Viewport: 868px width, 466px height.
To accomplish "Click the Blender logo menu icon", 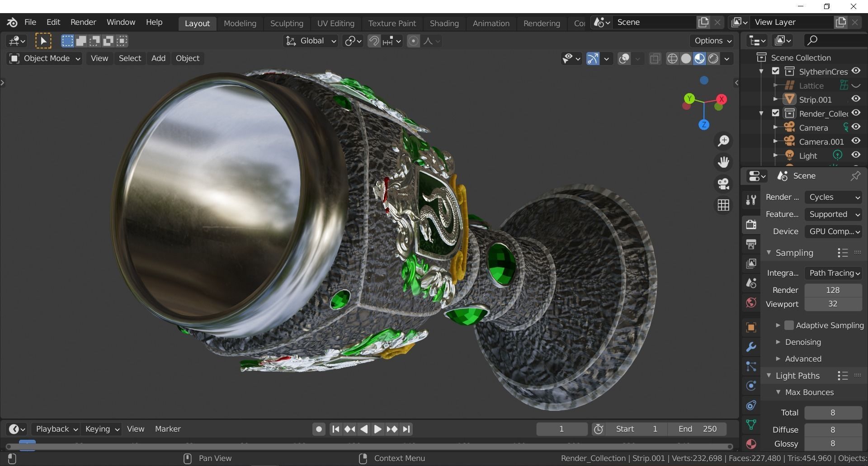I will [x=12, y=22].
